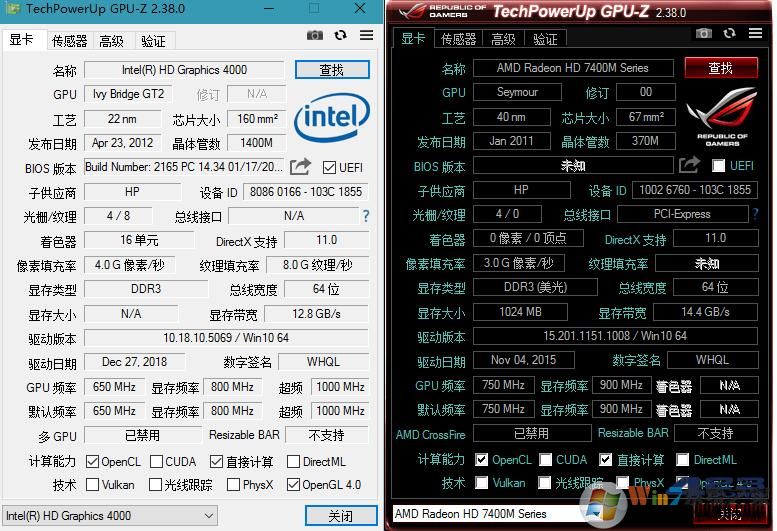
Task: Click the BIOS share icon in left window
Action: (301, 167)
